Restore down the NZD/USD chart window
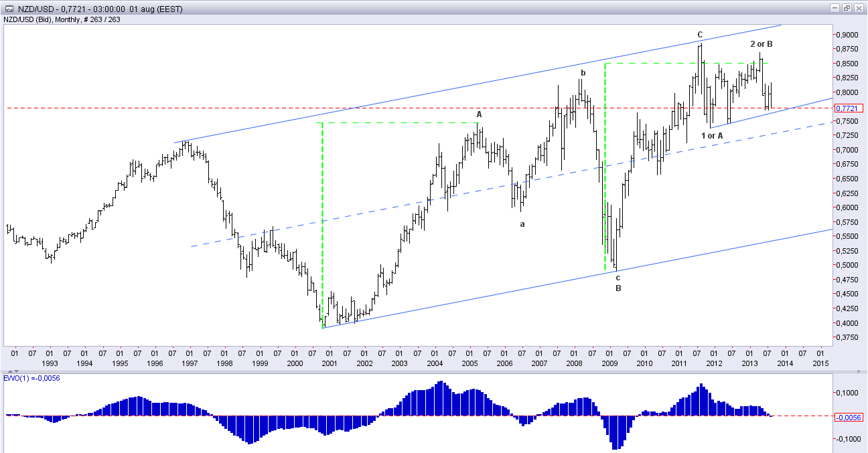 coord(846,8)
